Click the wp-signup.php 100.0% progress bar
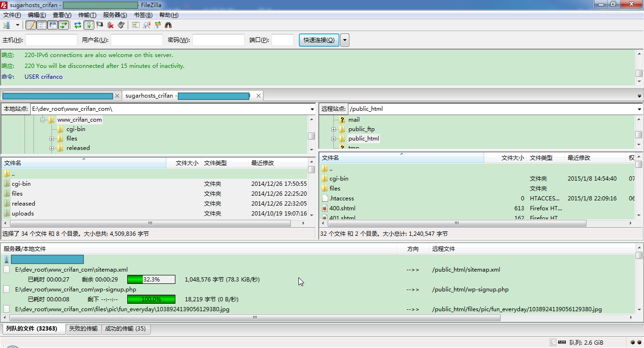This screenshot has height=348, width=644. tap(151, 299)
